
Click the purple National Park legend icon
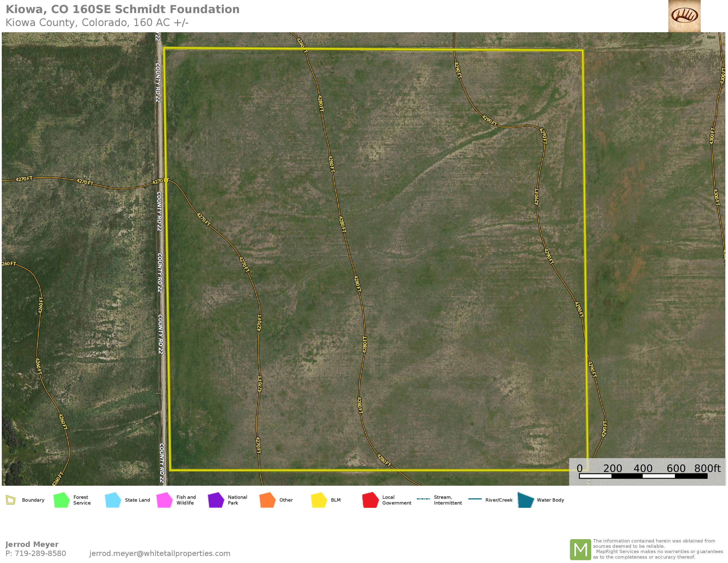coord(216,500)
